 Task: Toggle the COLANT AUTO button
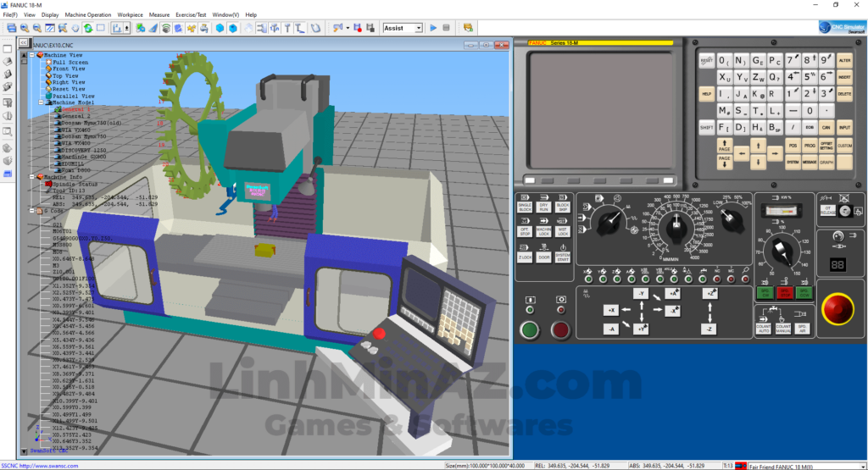[764, 329]
